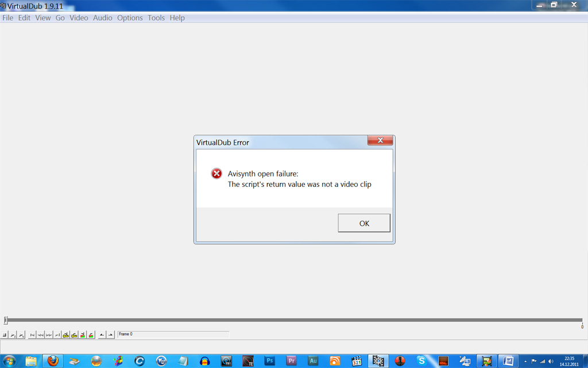The height and width of the screenshot is (368, 588).
Task: Switch to the VirtualDub taskbar button
Action: point(378,361)
